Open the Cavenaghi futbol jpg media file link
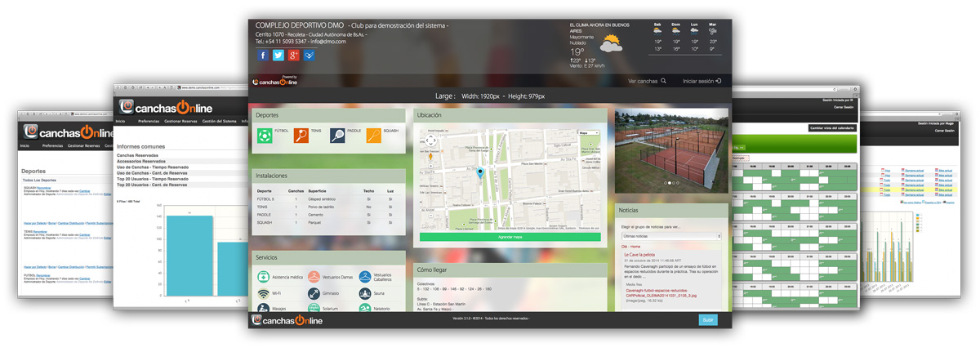The width and height of the screenshot is (980, 352). [x=661, y=292]
